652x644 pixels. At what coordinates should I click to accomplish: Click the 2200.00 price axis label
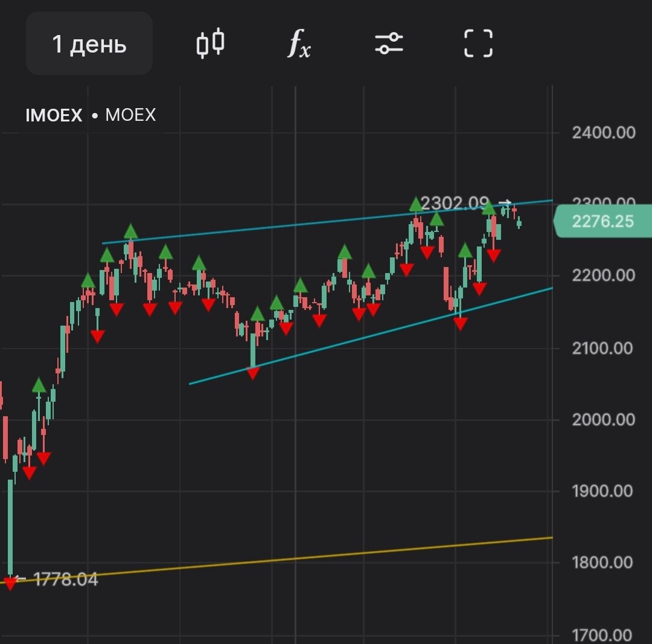coord(603,275)
